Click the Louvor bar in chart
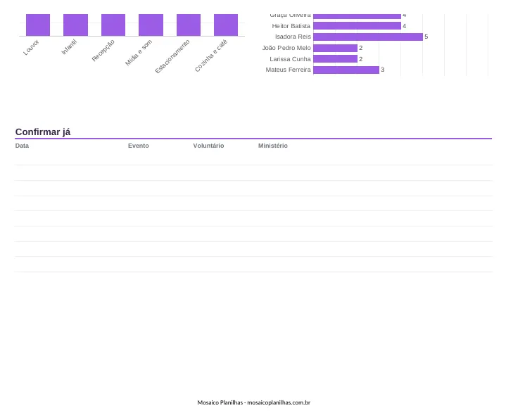506x420 pixels. click(38, 25)
